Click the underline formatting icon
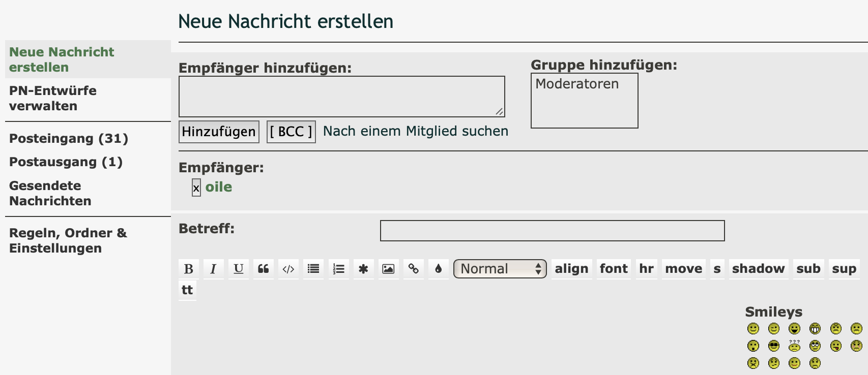This screenshot has width=868, height=375. pos(238,269)
